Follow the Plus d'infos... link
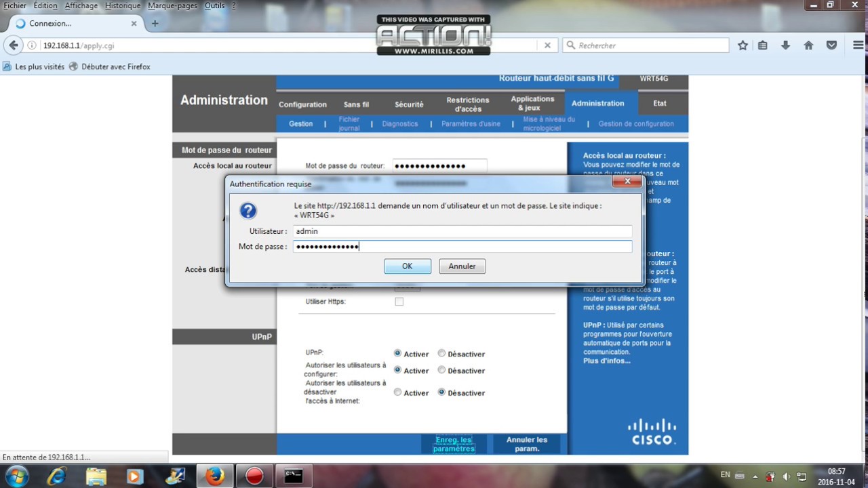Image resolution: width=868 pixels, height=488 pixels. coord(607,361)
